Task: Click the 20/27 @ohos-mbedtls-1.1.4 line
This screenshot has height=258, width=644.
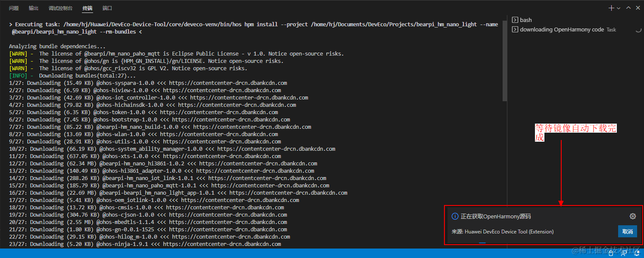Action: (x=148, y=222)
